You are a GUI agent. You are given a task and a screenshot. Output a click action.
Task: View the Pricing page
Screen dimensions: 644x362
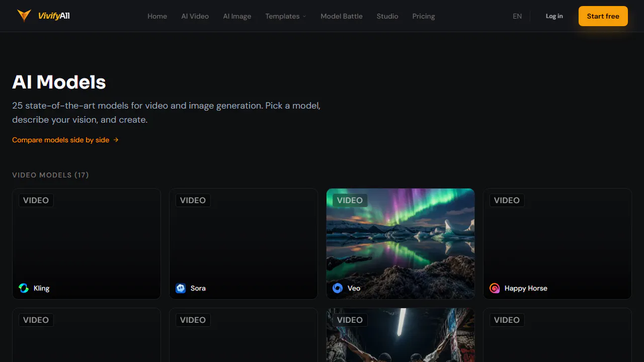[424, 16]
